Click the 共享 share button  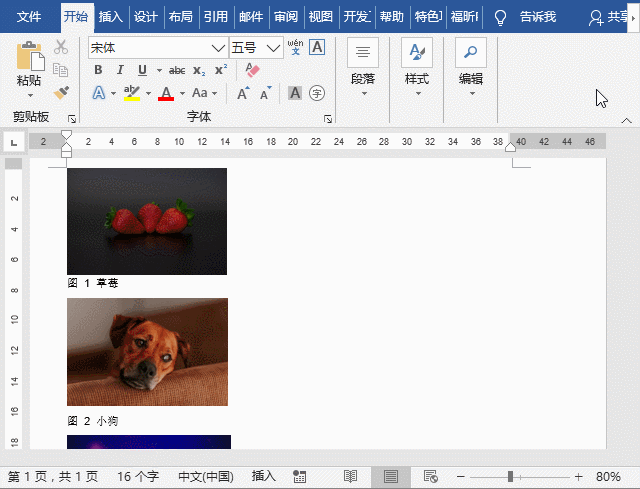[x=610, y=17]
